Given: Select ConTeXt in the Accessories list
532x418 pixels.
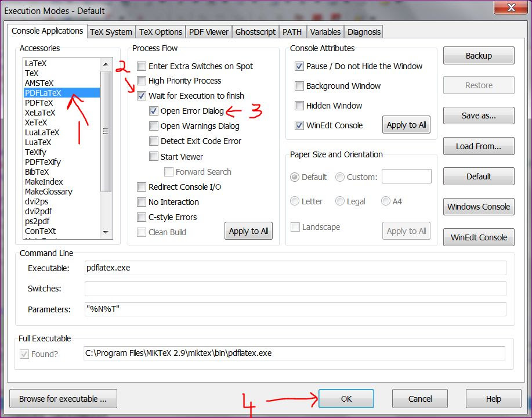Looking at the screenshot, I should coord(61,231).
